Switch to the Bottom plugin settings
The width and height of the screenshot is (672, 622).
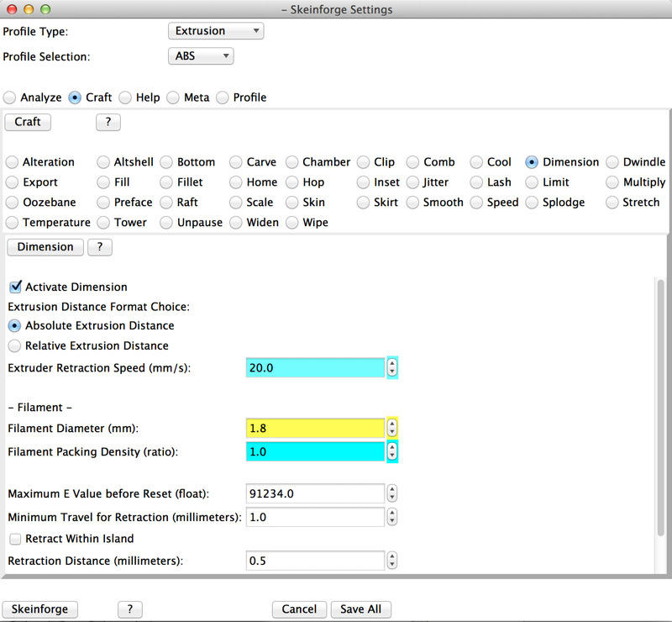pyautogui.click(x=166, y=162)
